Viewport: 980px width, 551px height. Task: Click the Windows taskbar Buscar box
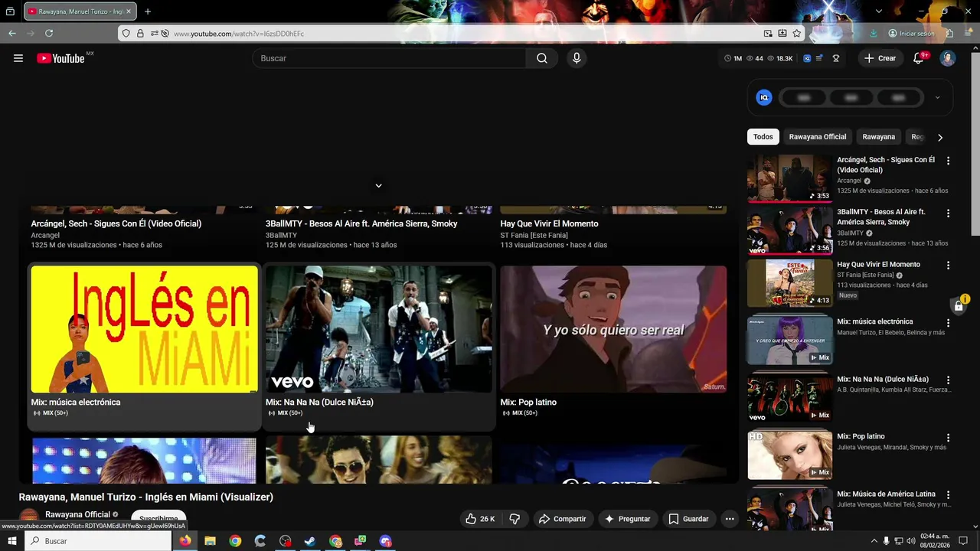(98, 541)
